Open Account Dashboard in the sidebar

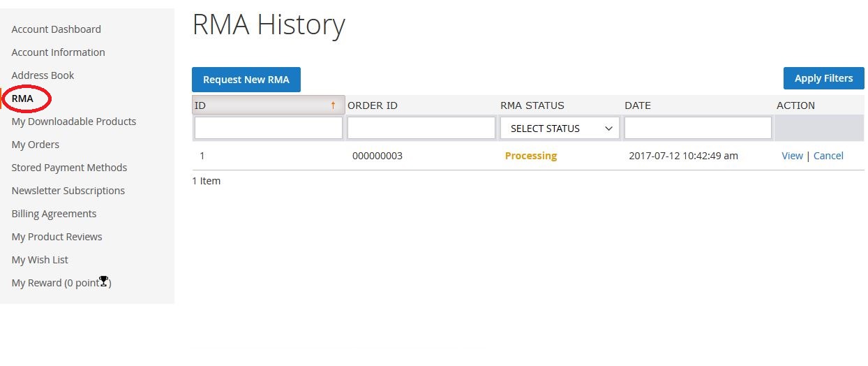56,29
